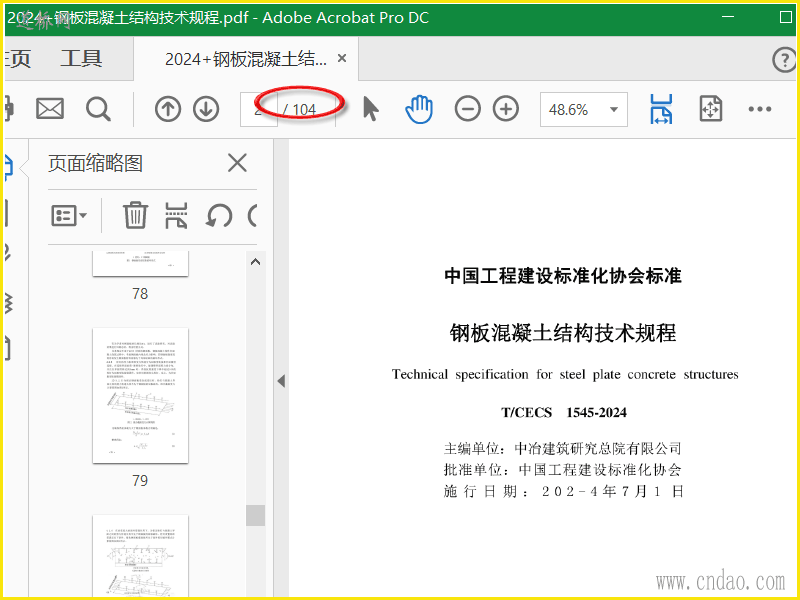Zoom out with the minus icon
Image resolution: width=800 pixels, height=600 pixels.
click(467, 109)
